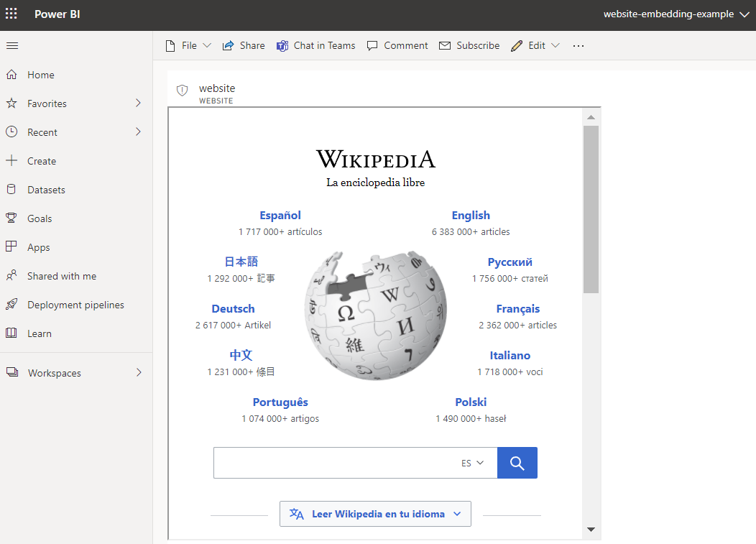The image size is (756, 544).
Task: Open the Chat in Teams option
Action: point(316,45)
